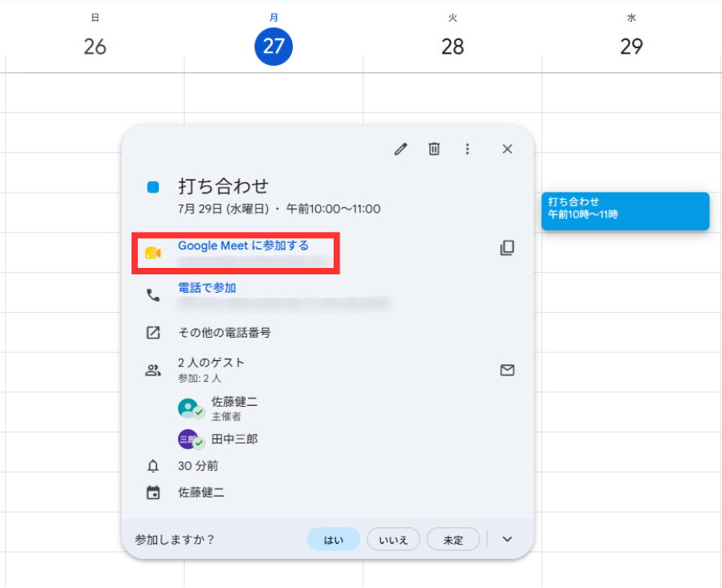Select Tuesday 28 date header
This screenshot has height=588, width=722.
click(452, 47)
